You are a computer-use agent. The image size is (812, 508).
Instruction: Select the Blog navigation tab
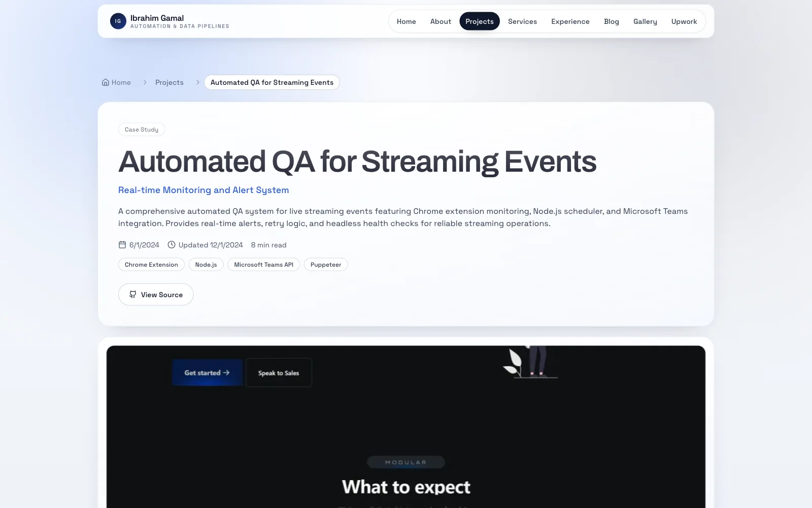click(611, 21)
